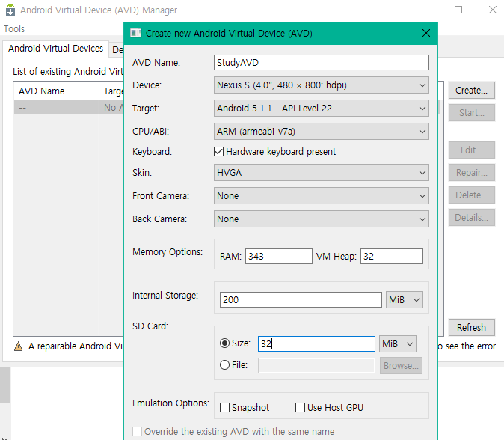Click the RAM field showing 343
The width and height of the screenshot is (504, 440).
coord(279,257)
